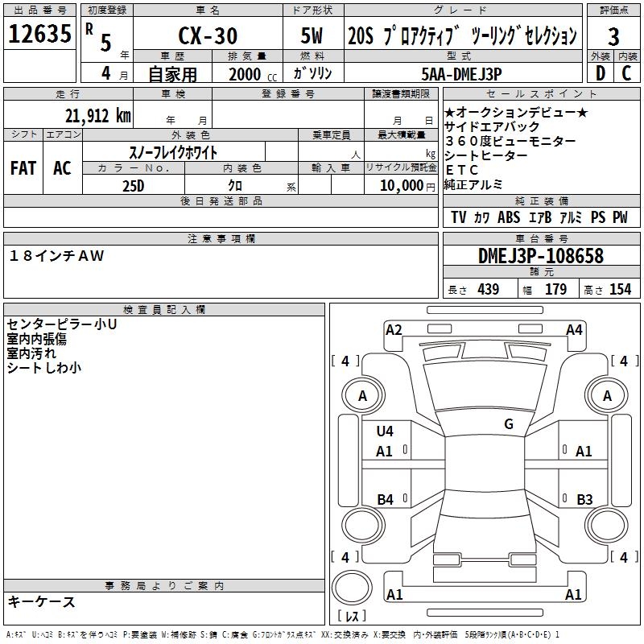Click the color number 25D
This screenshot has height=644, width=644.
click(134, 186)
